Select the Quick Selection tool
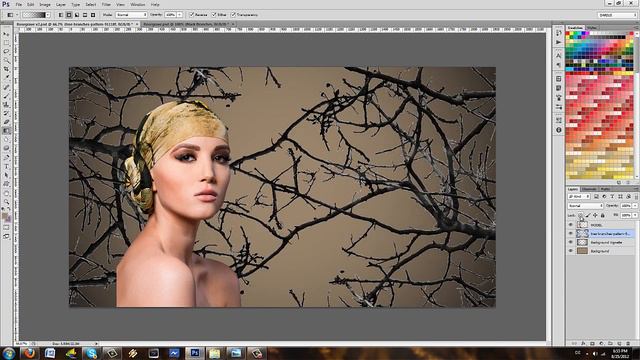Image resolution: width=640 pixels, height=360 pixels. coord(6,60)
